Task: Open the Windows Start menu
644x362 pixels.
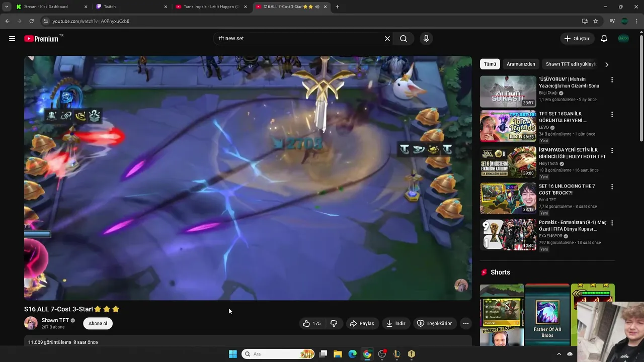Action: [x=233, y=354]
